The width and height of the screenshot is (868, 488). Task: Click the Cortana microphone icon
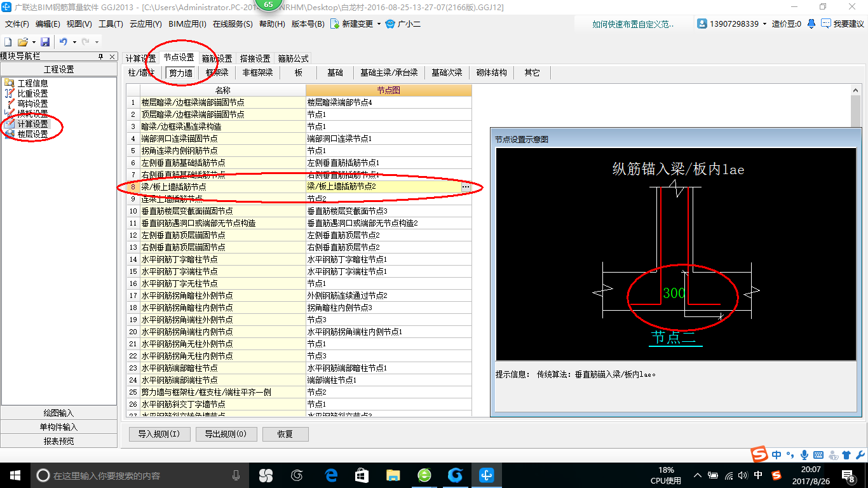pyautogui.click(x=236, y=475)
